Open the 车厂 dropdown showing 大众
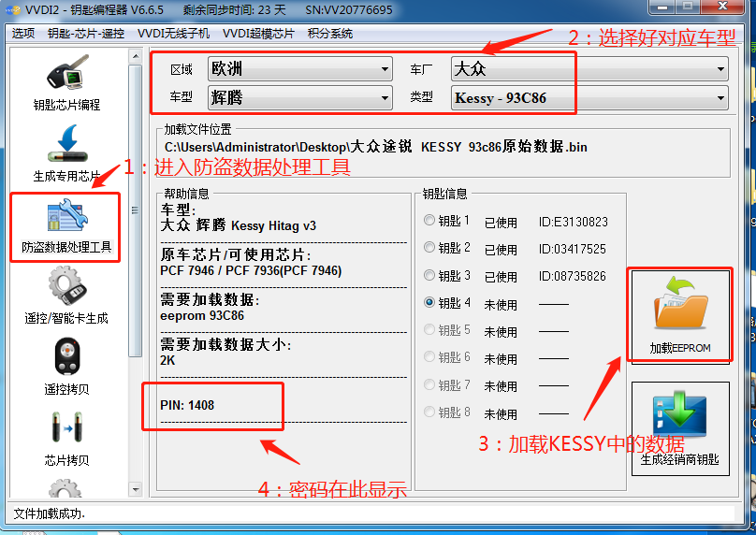This screenshot has width=756, height=535. tap(589, 69)
